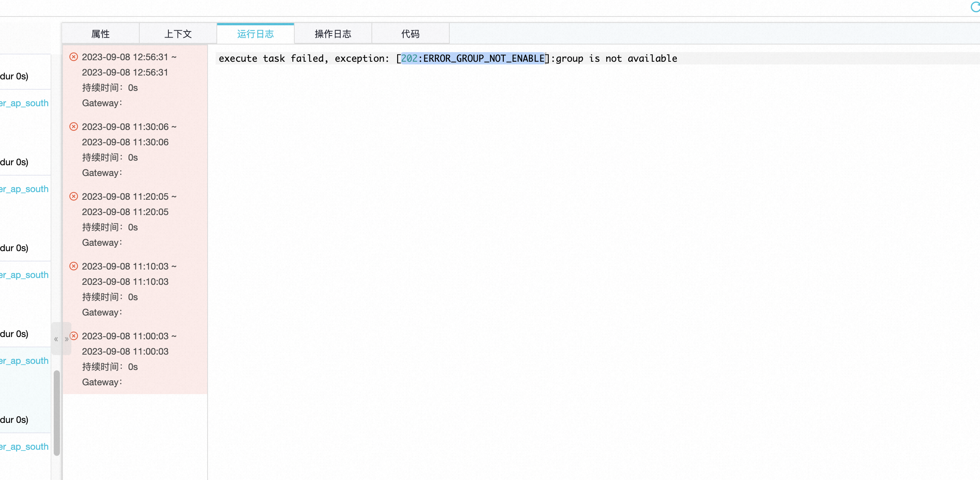Viewport: 980px width, 480px height.
Task: Click 持续时间: 0s in the 11:10:03 entry
Action: click(110, 297)
